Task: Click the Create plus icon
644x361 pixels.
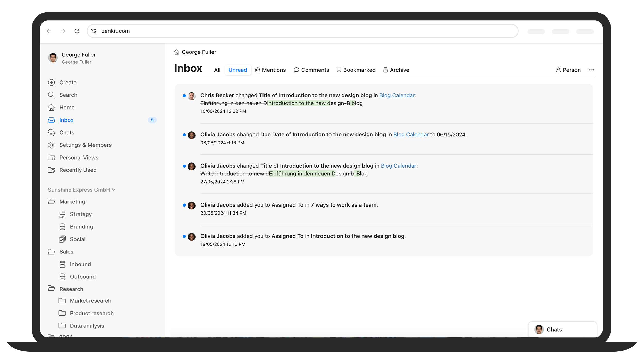Action: coord(51,83)
